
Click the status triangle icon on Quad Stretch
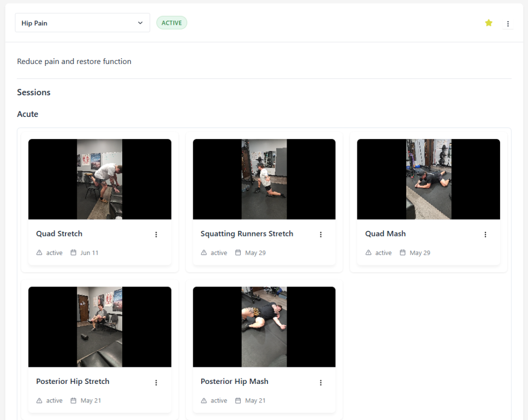(x=39, y=253)
